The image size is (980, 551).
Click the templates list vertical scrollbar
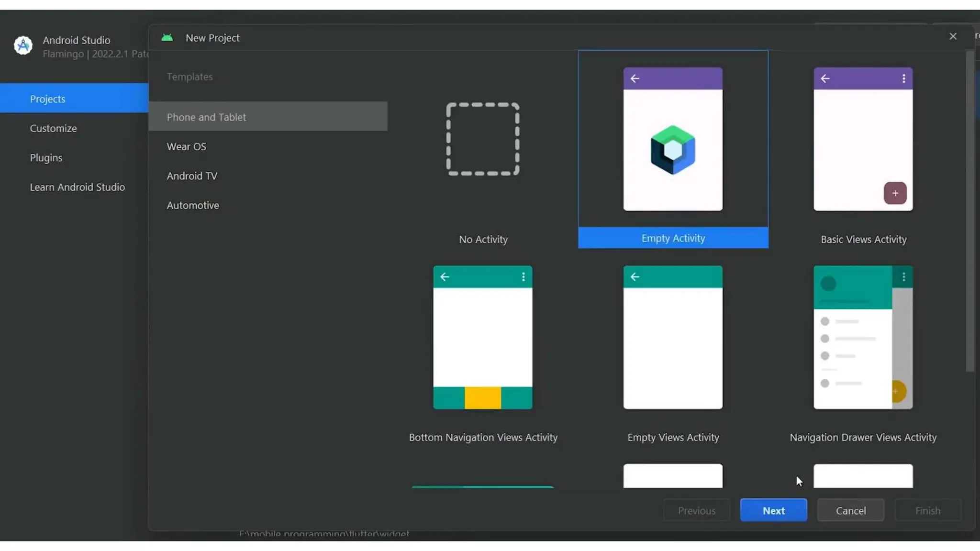pos(969,210)
